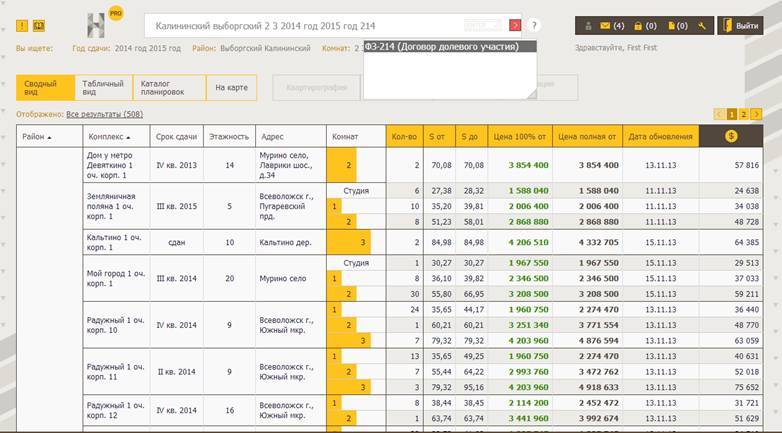Click per-meter value 75 652
Viewport: 782px width, 433px height.
[x=747, y=387]
